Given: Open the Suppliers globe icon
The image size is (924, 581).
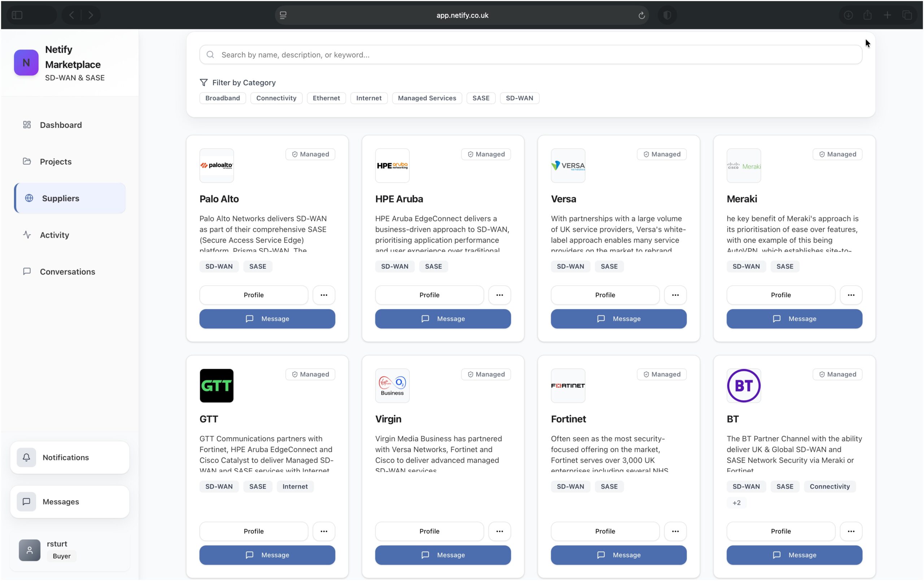Looking at the screenshot, I should pyautogui.click(x=29, y=198).
